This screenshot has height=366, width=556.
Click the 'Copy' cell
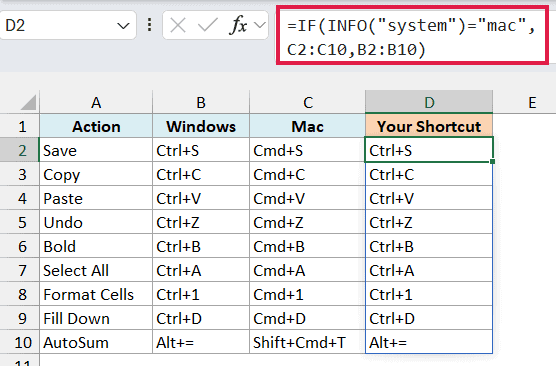coord(96,174)
